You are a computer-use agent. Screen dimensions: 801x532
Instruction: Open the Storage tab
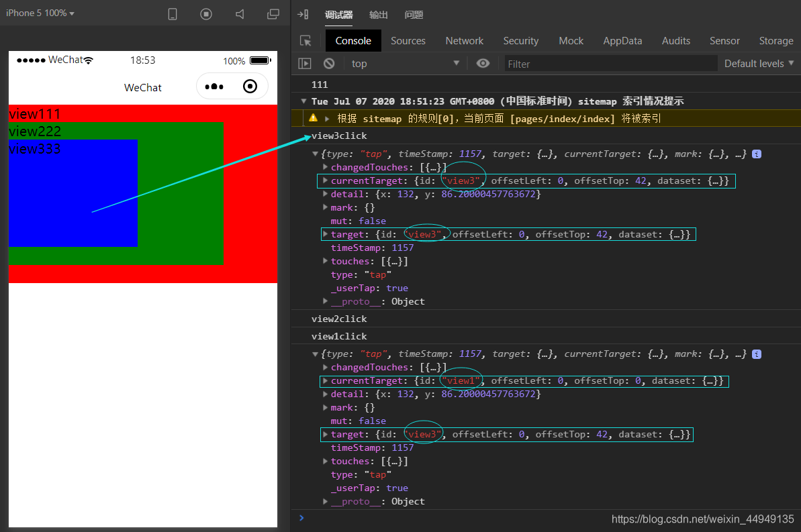776,41
